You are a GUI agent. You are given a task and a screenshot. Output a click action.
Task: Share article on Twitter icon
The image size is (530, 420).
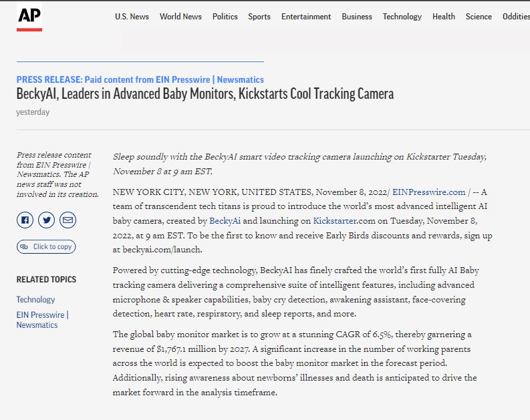46,220
